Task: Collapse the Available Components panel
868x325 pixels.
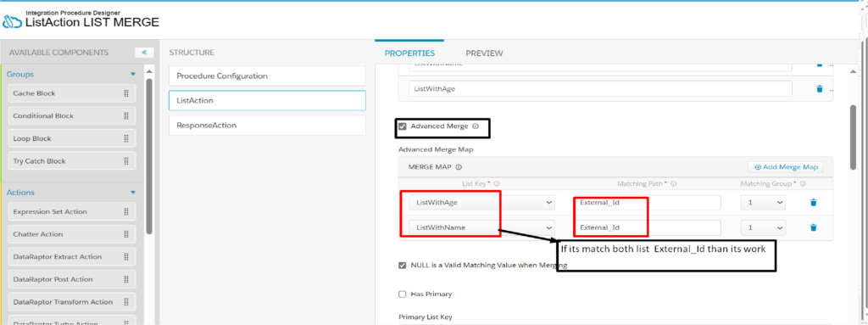Action: click(x=144, y=53)
